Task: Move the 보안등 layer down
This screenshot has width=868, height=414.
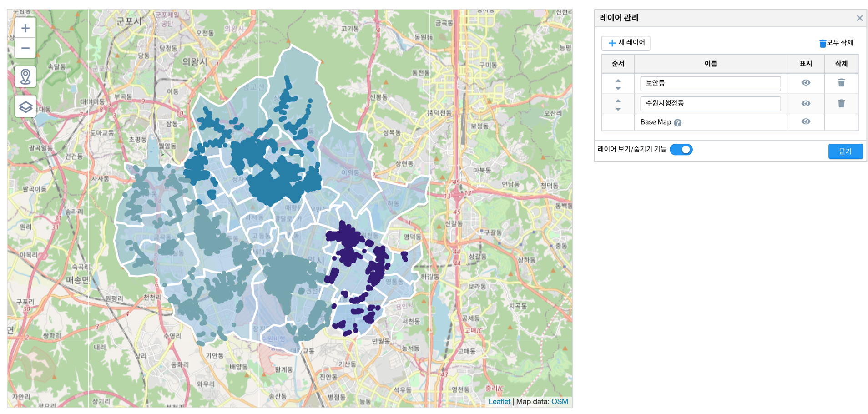Action: click(618, 88)
